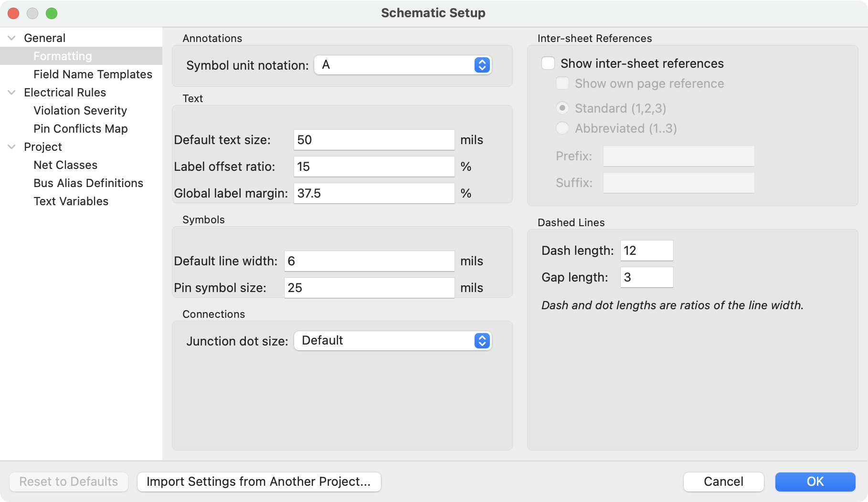The height and width of the screenshot is (502, 868).
Task: Toggle Show own page reference
Action: [x=562, y=83]
